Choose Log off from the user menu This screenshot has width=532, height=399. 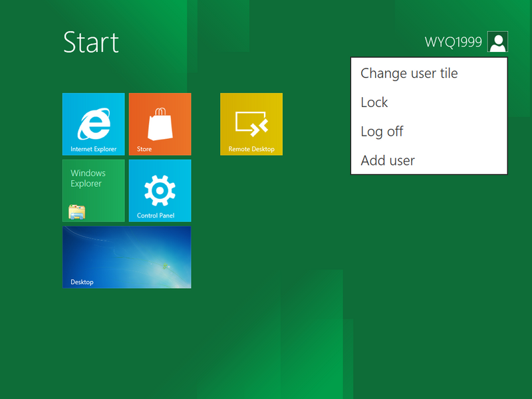pyautogui.click(x=429, y=132)
